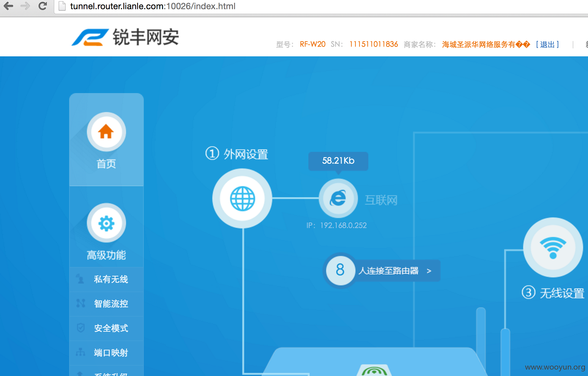Click the 退出 logout link
The width and height of the screenshot is (588, 376).
coord(547,44)
